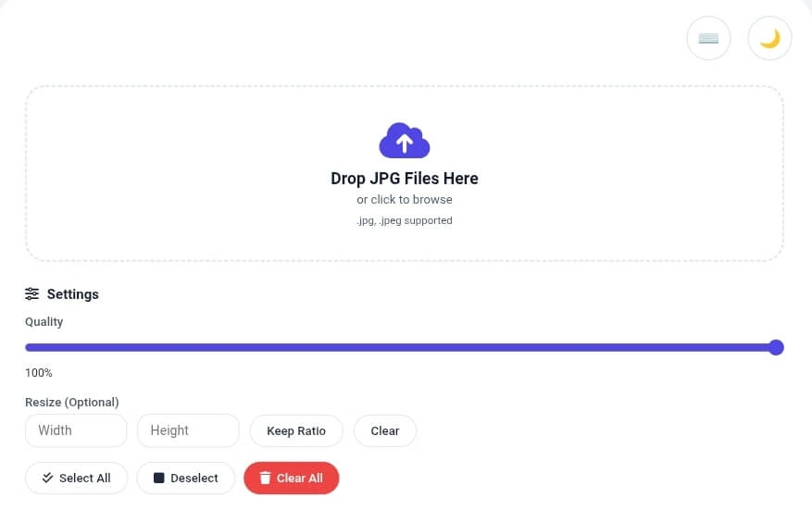Screen dimensions: 812x510
Task: Click the Settings sliders icon
Action: [32, 294]
